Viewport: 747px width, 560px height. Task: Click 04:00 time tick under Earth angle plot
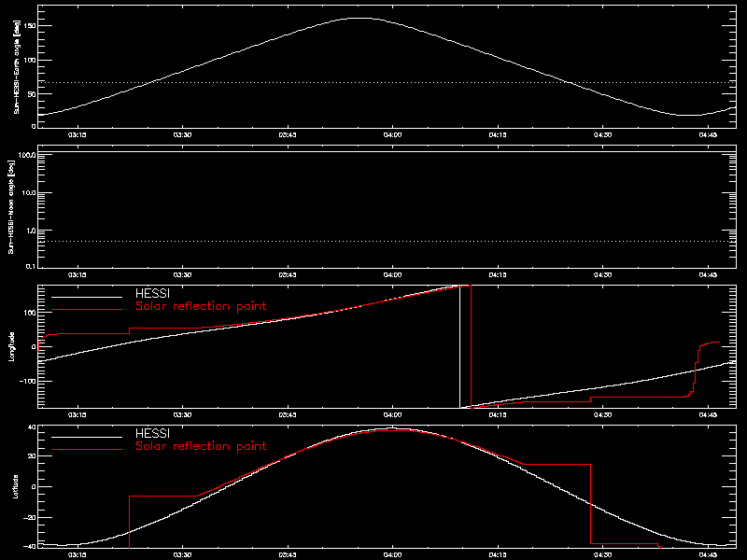(x=392, y=134)
